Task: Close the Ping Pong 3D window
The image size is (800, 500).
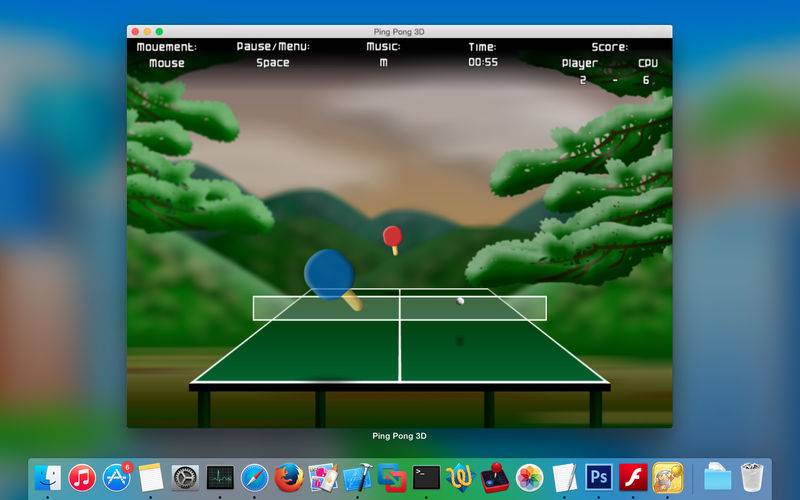Action: click(135, 32)
